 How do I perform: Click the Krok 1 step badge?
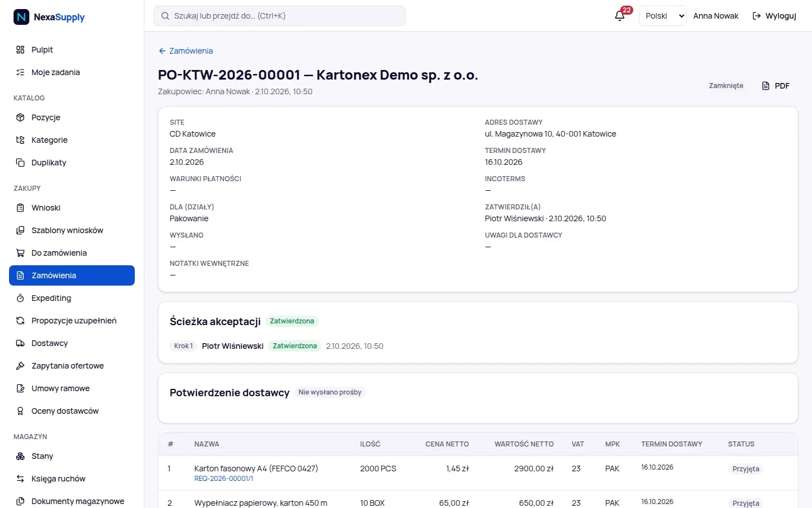point(183,346)
